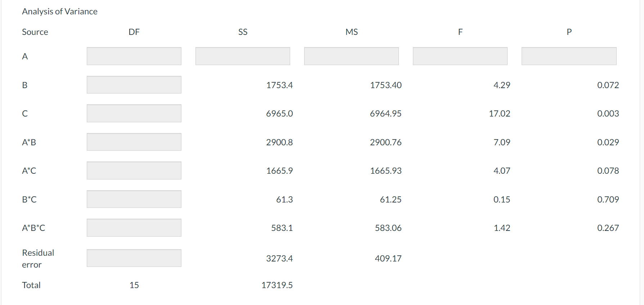This screenshot has width=644, height=305.
Task: Select the DF input field for factor C
Action: point(134,113)
